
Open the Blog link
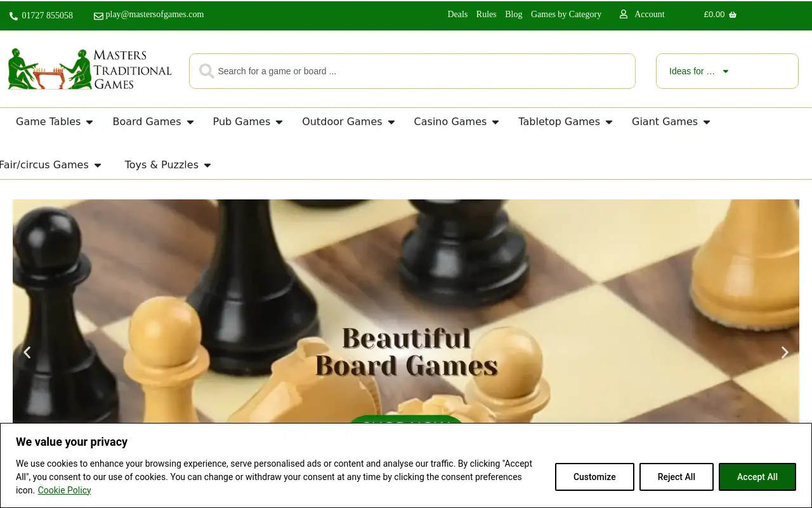pyautogui.click(x=514, y=14)
